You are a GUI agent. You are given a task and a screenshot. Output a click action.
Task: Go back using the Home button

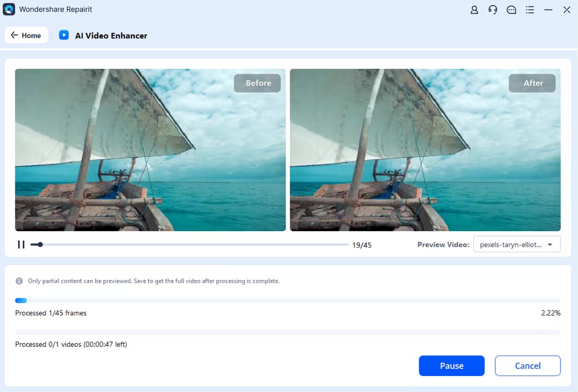pyautogui.click(x=26, y=35)
